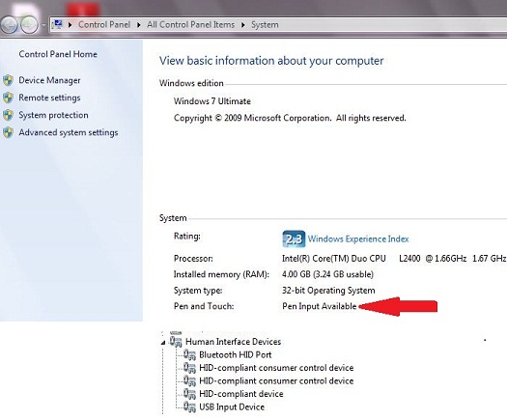The image size is (507, 420).
Task: Click Pen Input Available text
Action: [x=320, y=306]
